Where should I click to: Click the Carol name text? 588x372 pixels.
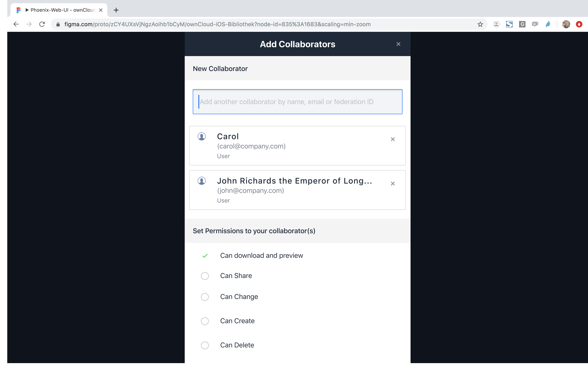pyautogui.click(x=228, y=136)
